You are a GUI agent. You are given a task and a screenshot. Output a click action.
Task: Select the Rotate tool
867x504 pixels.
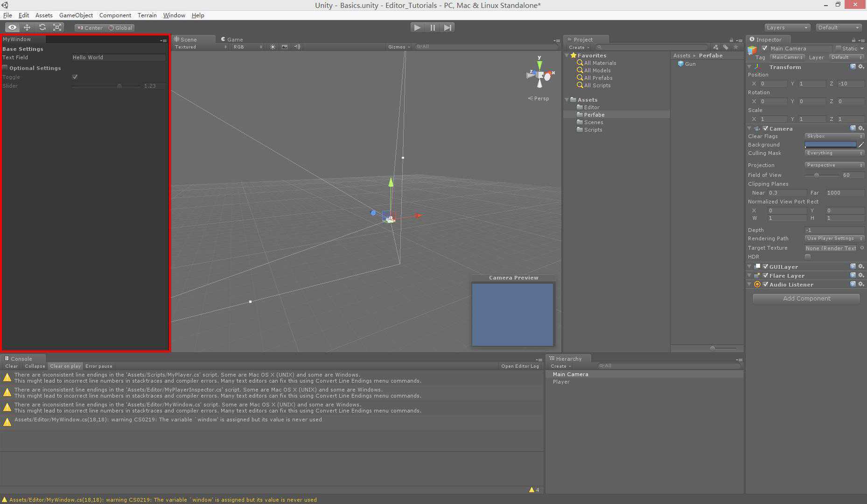[42, 27]
